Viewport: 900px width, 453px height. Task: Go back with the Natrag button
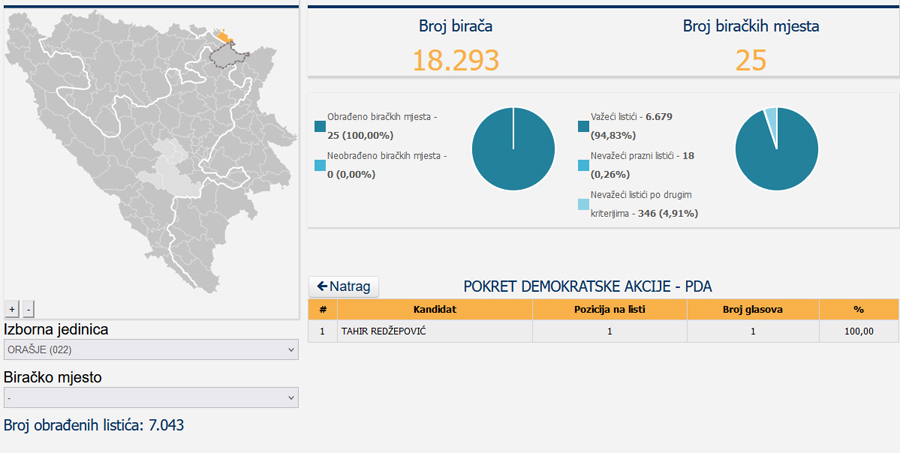(344, 286)
